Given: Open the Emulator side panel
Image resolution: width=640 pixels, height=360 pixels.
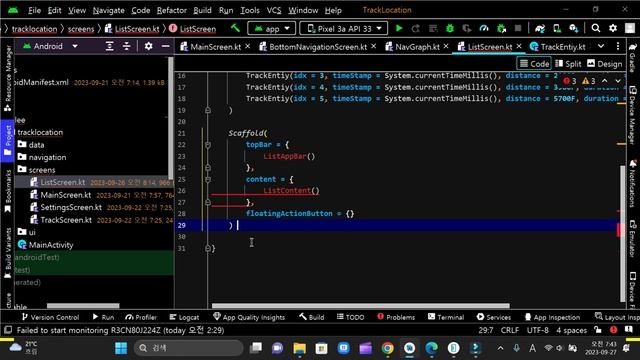Looking at the screenshot, I should click(x=633, y=239).
